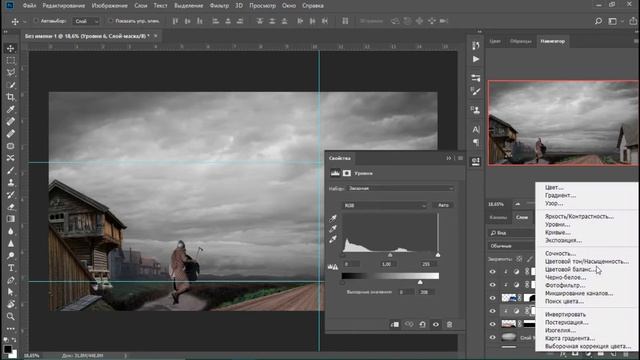Open the extra tools ellipsis button
Viewport: 640px width, 360px height.
(x=11, y=329)
